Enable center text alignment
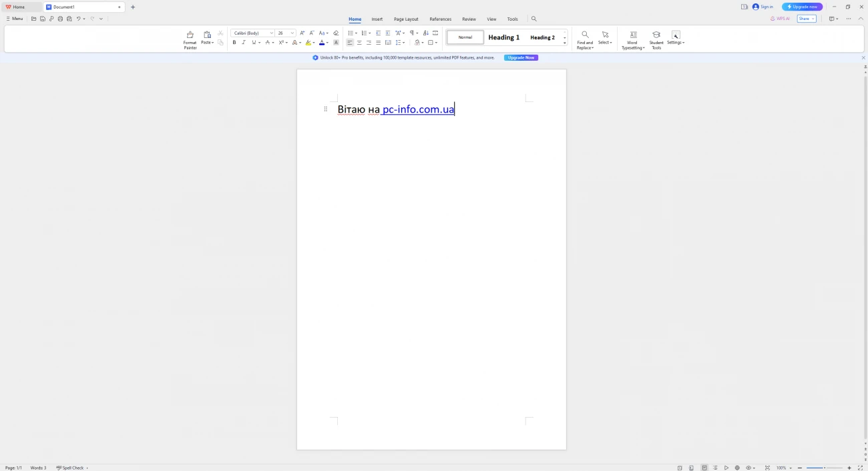The width and height of the screenshot is (868, 471). coord(359,43)
